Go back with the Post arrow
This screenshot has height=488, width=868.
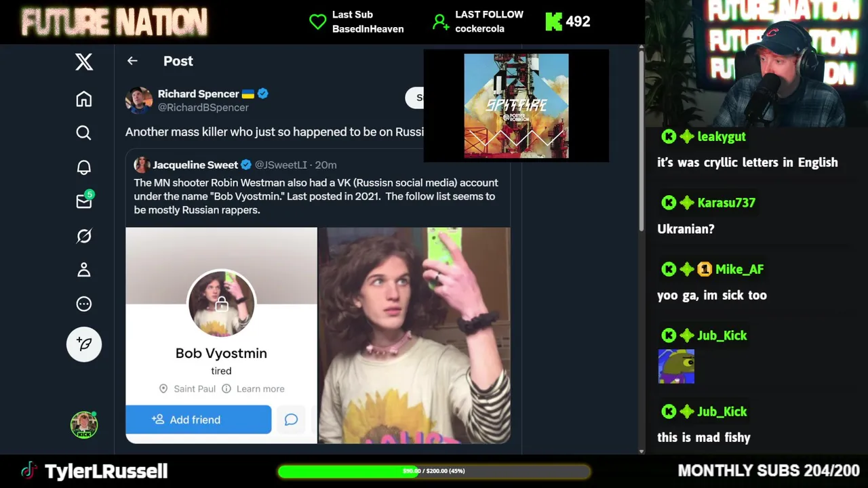(x=132, y=61)
